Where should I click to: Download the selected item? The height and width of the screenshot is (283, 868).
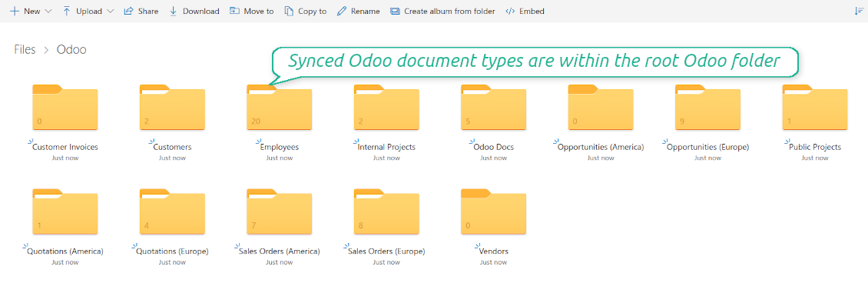pos(194,11)
